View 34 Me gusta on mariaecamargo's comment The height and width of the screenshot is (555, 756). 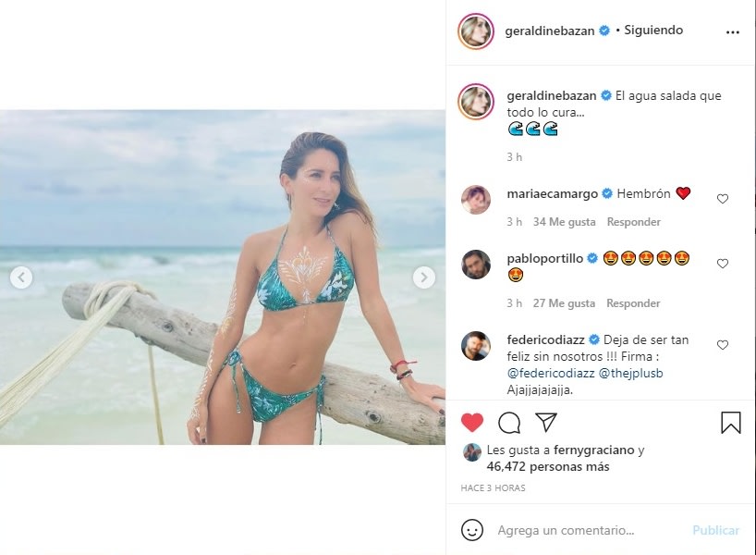point(564,222)
